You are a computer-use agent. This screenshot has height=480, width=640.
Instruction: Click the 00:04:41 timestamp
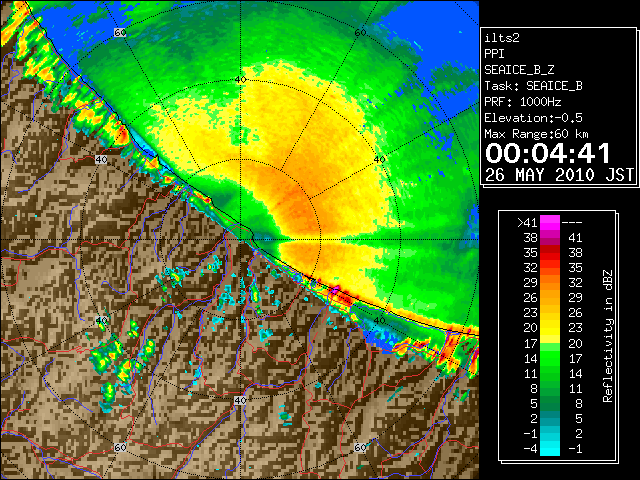548,153
